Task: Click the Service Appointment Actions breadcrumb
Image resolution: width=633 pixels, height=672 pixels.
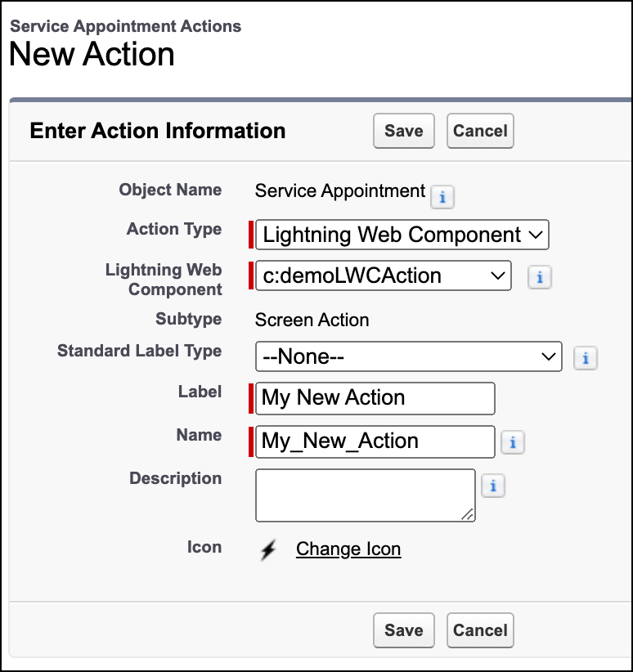Action: coord(125,26)
